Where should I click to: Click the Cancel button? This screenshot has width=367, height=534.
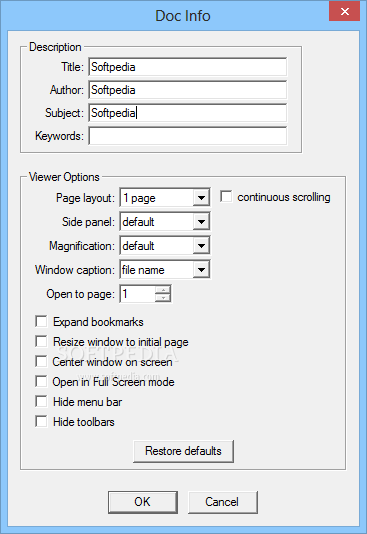pyautogui.click(x=223, y=502)
